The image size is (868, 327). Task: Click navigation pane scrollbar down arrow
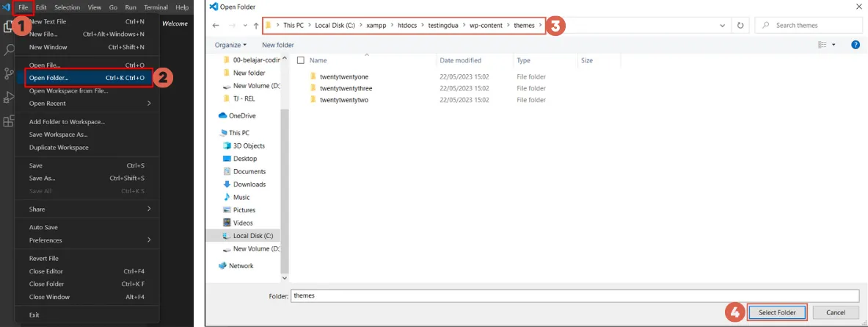(x=285, y=279)
